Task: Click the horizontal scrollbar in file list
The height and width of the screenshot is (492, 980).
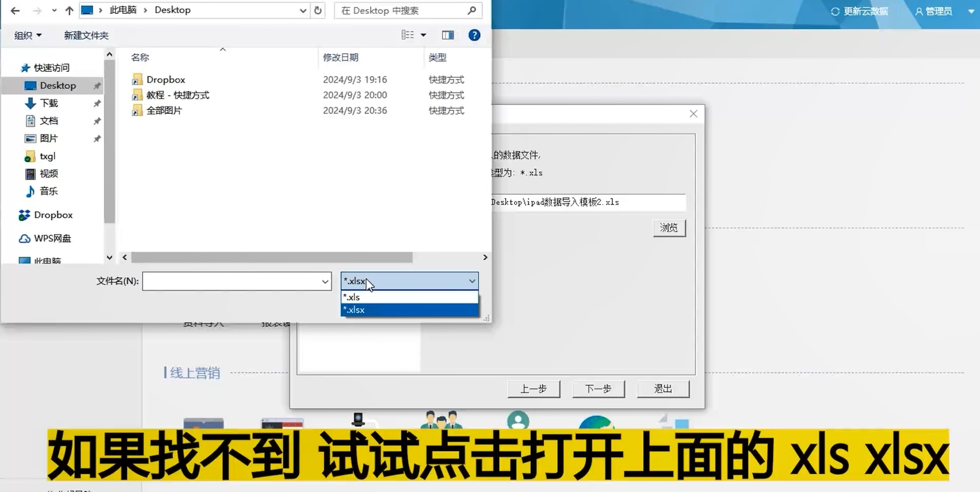Action: [x=272, y=257]
